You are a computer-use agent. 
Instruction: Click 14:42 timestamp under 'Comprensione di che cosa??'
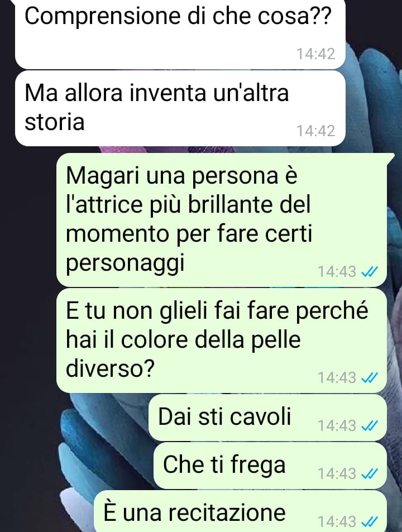click(316, 54)
